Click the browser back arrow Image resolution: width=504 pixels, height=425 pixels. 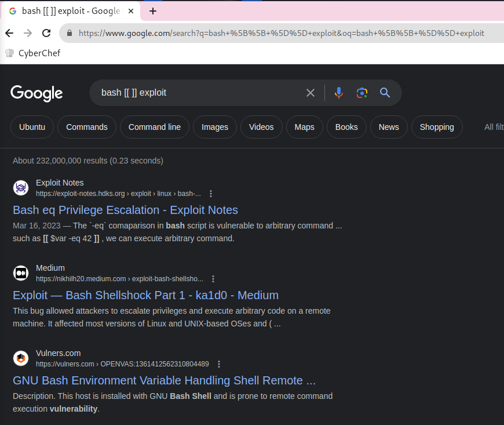(x=9, y=33)
